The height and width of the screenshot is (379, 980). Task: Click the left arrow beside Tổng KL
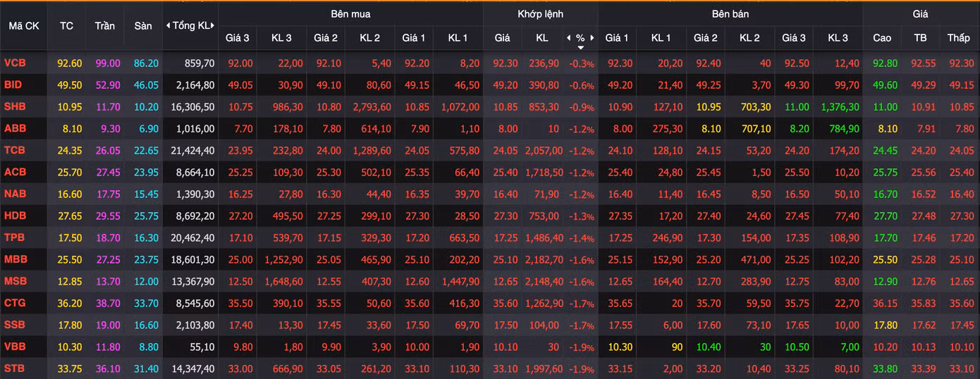tap(168, 25)
